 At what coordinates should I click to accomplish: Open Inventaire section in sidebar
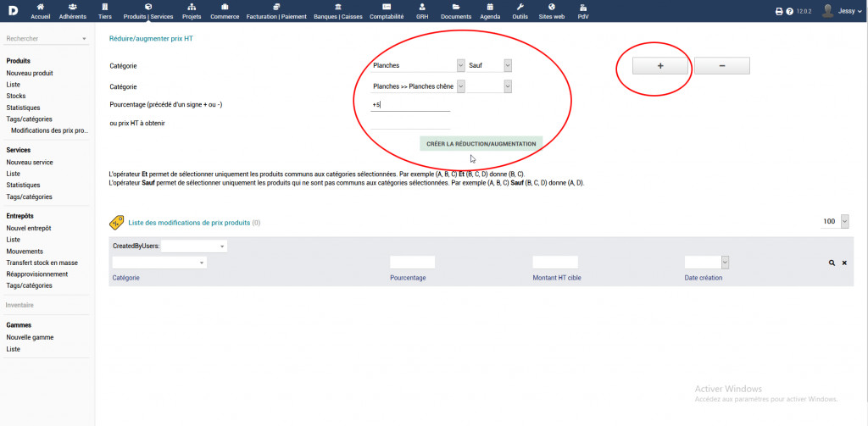pyautogui.click(x=19, y=305)
